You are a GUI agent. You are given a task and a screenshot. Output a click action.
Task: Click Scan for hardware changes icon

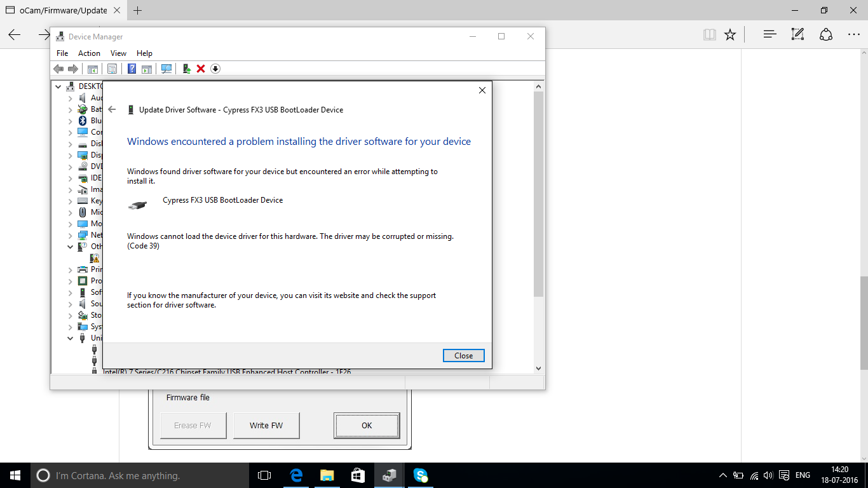click(x=166, y=69)
